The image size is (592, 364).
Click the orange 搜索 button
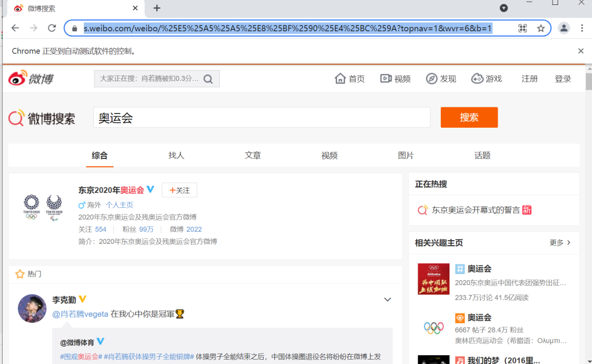pyautogui.click(x=469, y=117)
